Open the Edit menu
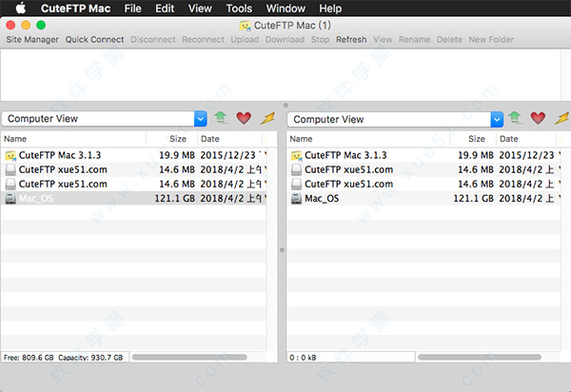 click(x=165, y=8)
